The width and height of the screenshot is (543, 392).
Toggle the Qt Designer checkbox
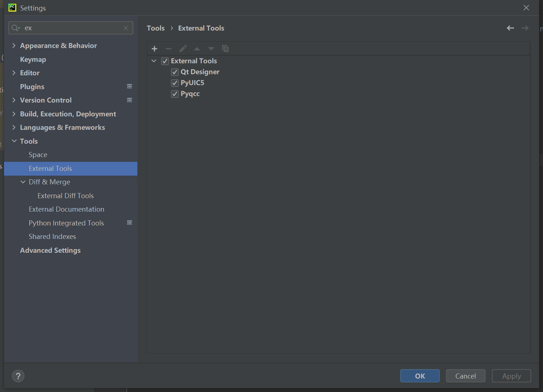pos(175,72)
